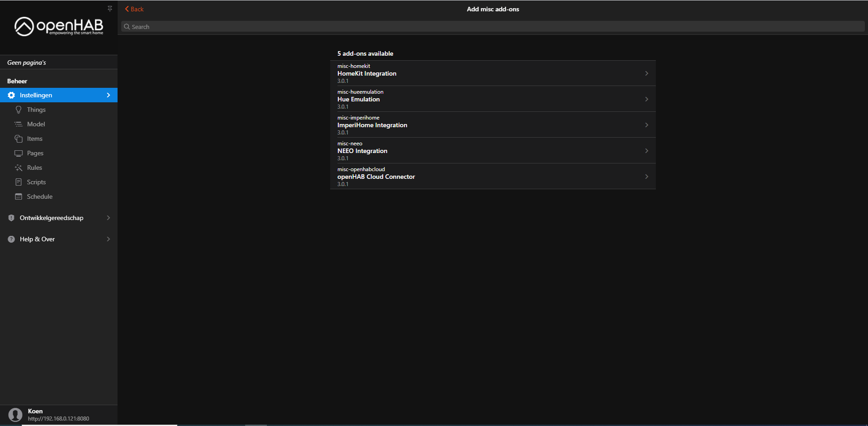
Task: Click version 3.0.1 under NEEO Integration
Action: coord(343,158)
